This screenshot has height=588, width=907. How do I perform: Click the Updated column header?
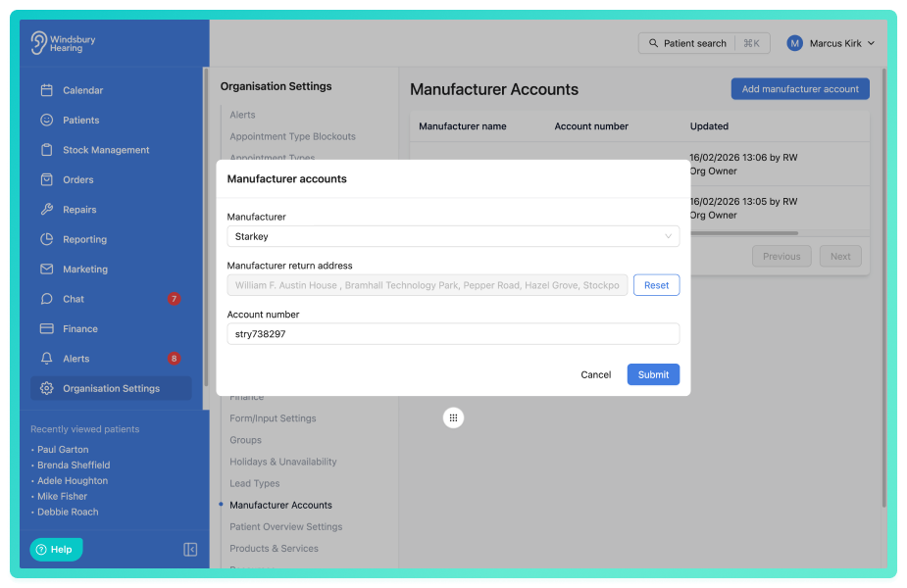pos(709,126)
